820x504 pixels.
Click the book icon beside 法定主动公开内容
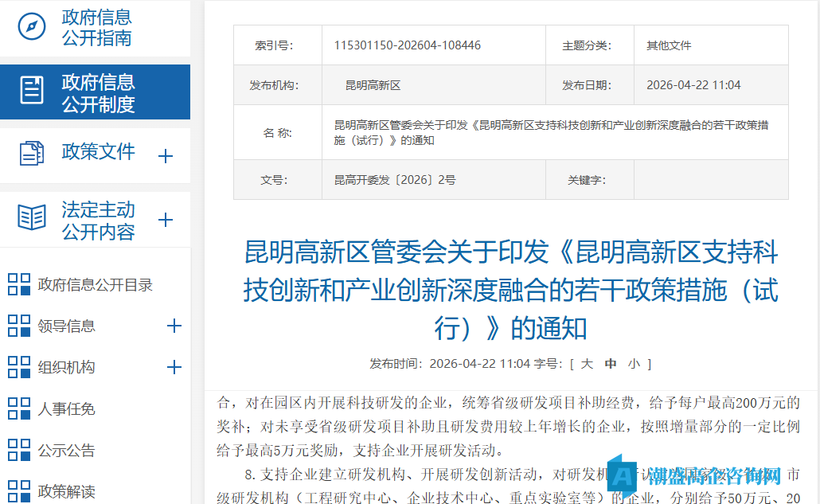click(x=32, y=218)
